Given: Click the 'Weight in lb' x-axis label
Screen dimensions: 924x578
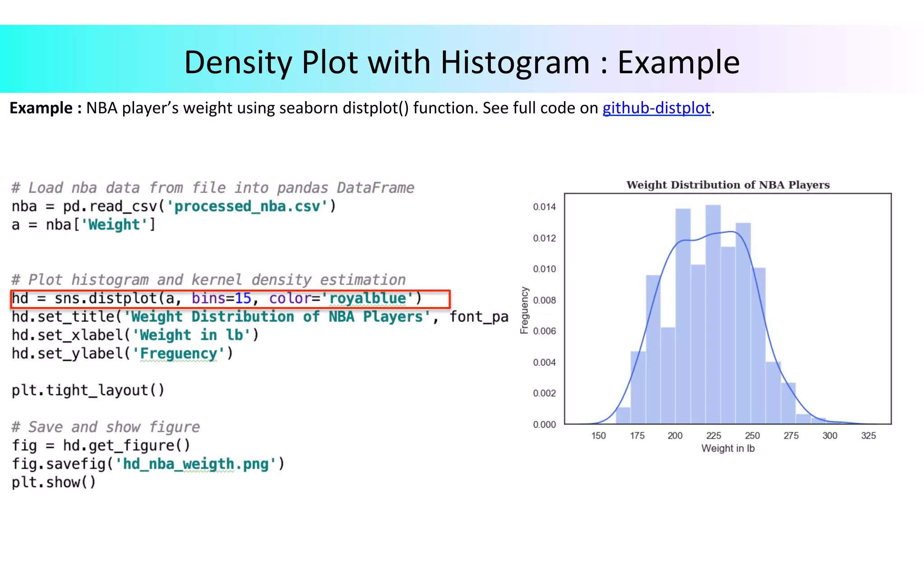Looking at the screenshot, I should (728, 448).
